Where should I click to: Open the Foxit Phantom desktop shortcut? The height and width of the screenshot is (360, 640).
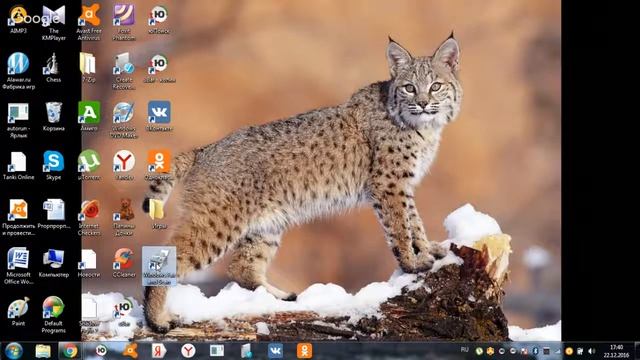click(124, 23)
